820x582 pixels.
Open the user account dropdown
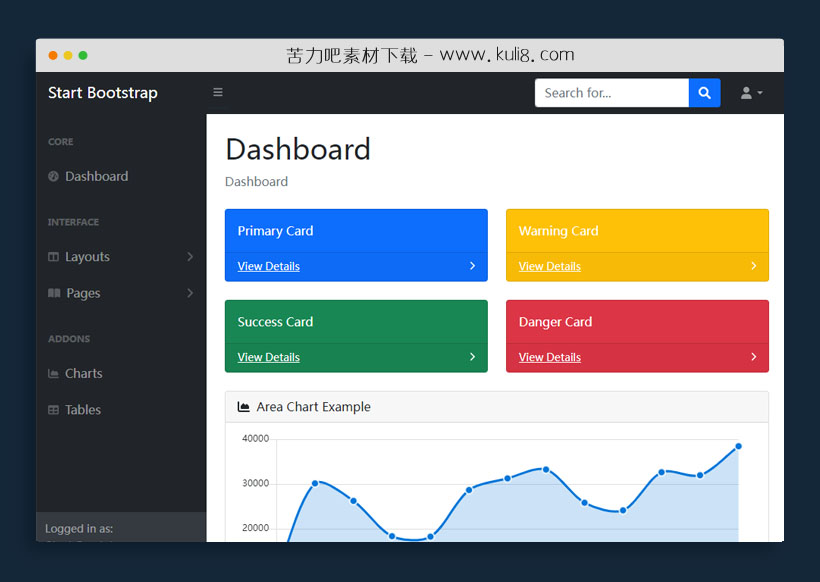[x=751, y=93]
